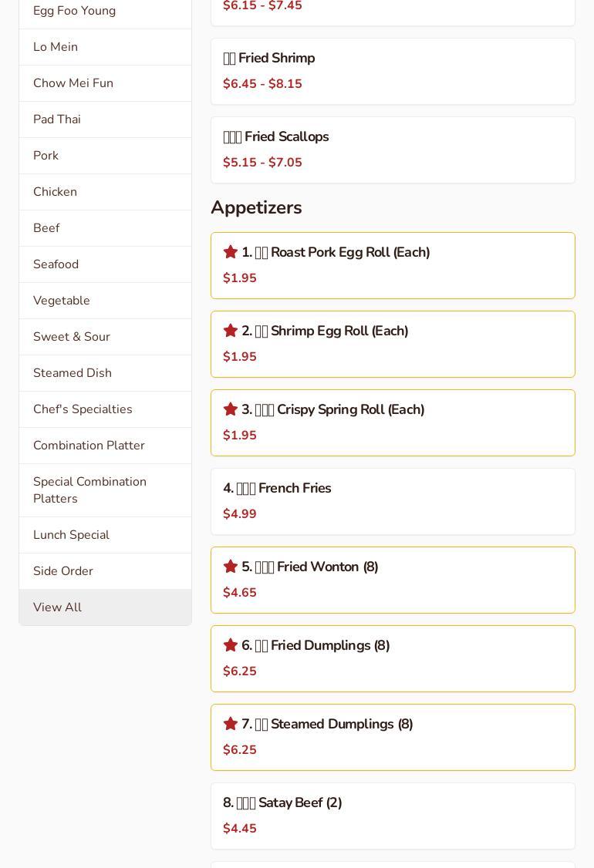Click star icon on Crispy Spring Roll

[x=230, y=409]
